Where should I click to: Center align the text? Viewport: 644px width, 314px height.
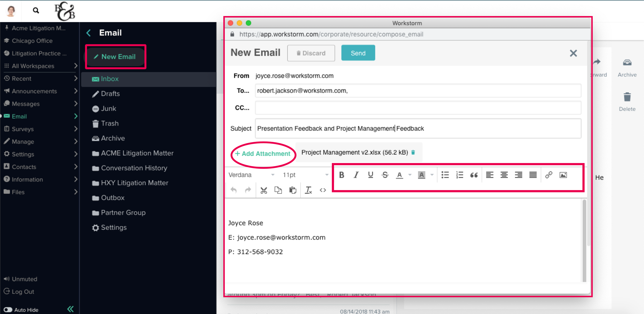pos(504,175)
